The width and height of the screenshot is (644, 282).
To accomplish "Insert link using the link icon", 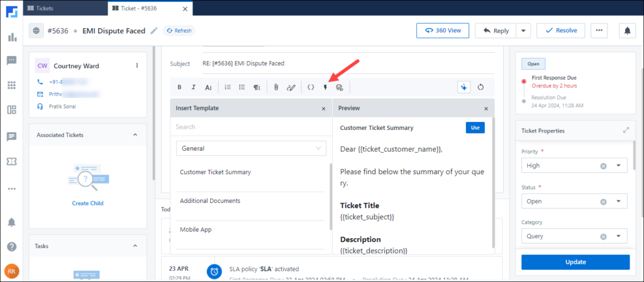I will 291,87.
